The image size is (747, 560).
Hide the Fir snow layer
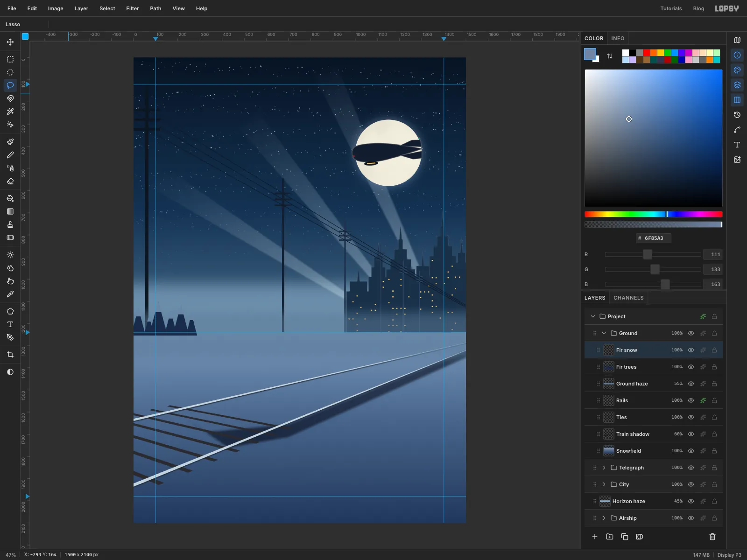pos(691,350)
